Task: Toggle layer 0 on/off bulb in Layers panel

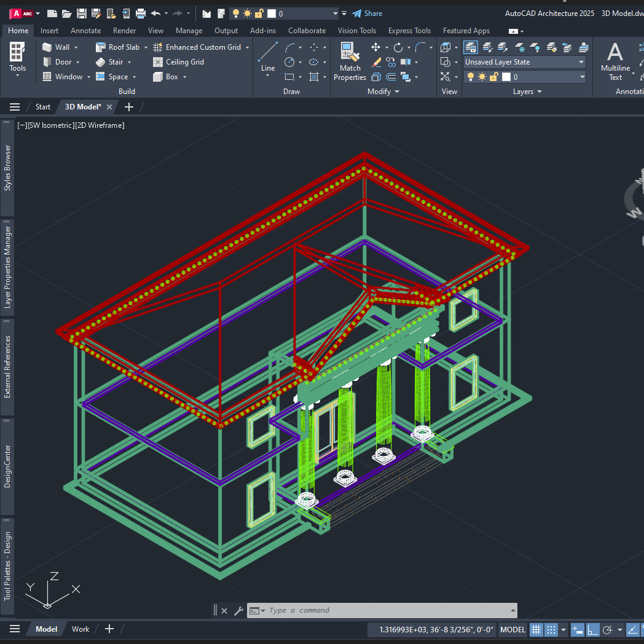Action: pos(471,77)
